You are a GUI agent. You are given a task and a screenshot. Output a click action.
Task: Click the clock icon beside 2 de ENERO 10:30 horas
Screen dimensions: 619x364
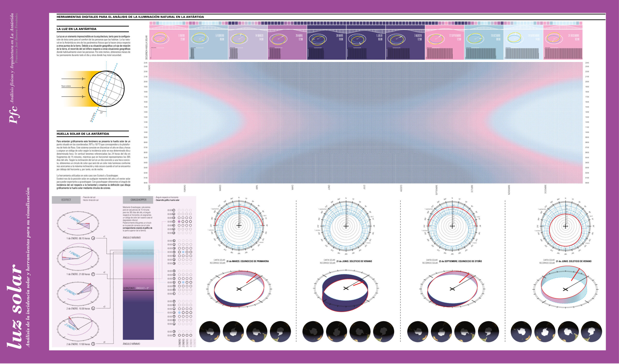tap(93, 308)
